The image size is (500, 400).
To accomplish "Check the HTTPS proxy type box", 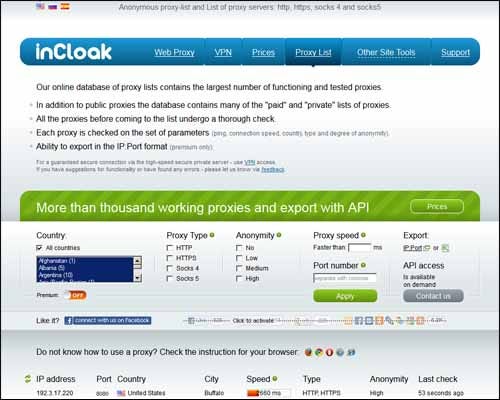I will (170, 258).
